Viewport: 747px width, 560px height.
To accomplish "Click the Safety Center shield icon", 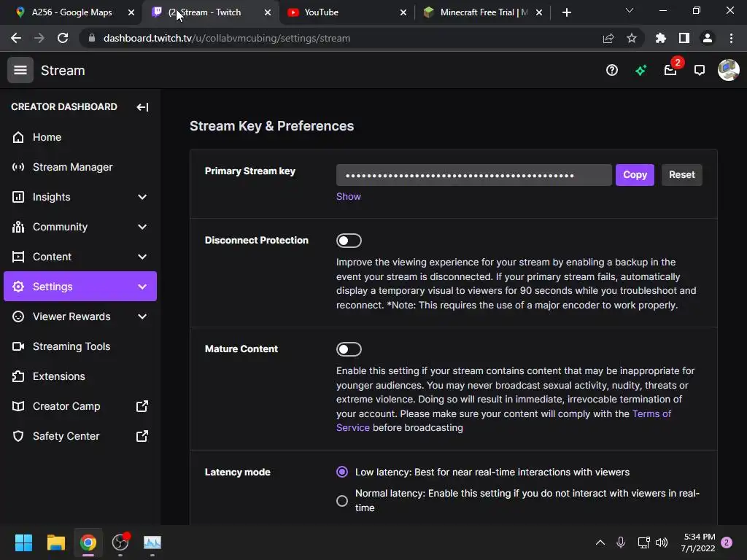I will pos(18,436).
